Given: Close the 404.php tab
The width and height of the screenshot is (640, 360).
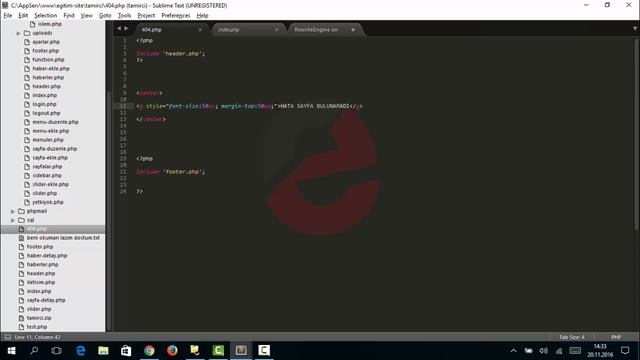Looking at the screenshot, I should pyautogui.click(x=200, y=30).
